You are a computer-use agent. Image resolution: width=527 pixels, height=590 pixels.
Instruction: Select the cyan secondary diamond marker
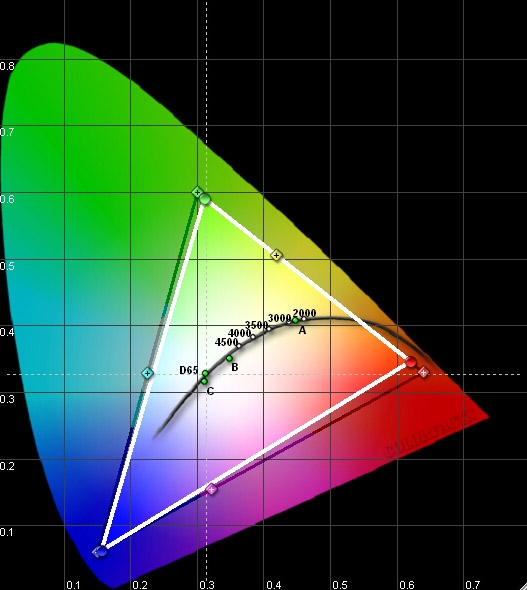click(x=147, y=373)
